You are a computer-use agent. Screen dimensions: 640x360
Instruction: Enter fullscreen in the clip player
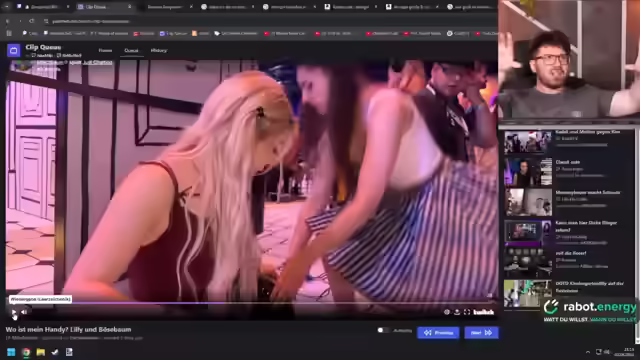[467, 312]
